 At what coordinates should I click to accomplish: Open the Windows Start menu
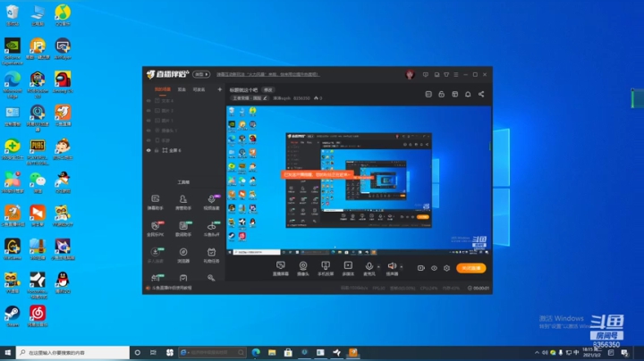tap(8, 352)
